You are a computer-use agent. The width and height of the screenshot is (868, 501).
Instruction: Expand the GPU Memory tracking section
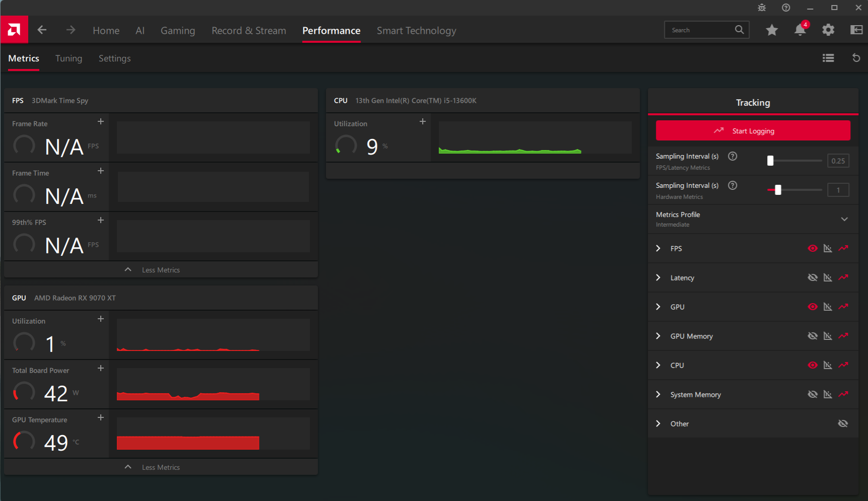click(x=658, y=336)
